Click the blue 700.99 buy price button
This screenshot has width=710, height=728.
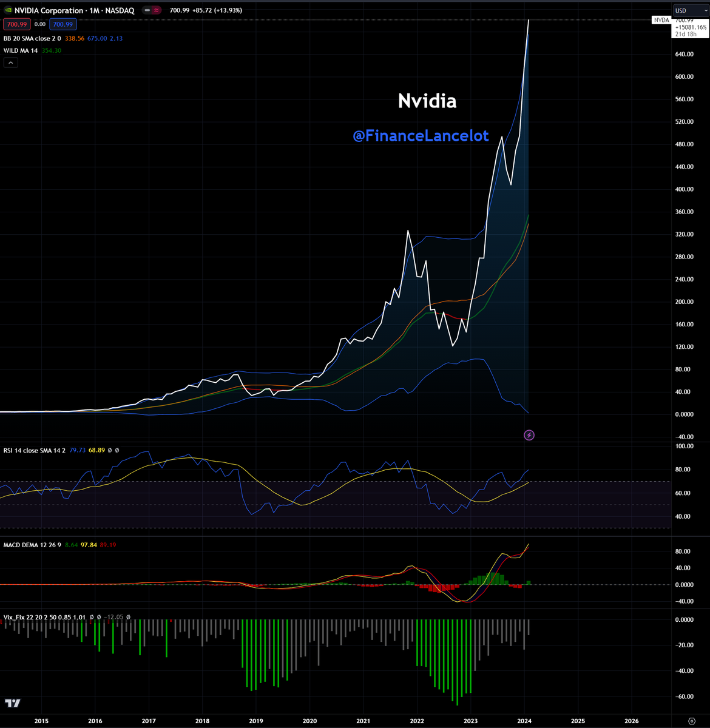62,24
